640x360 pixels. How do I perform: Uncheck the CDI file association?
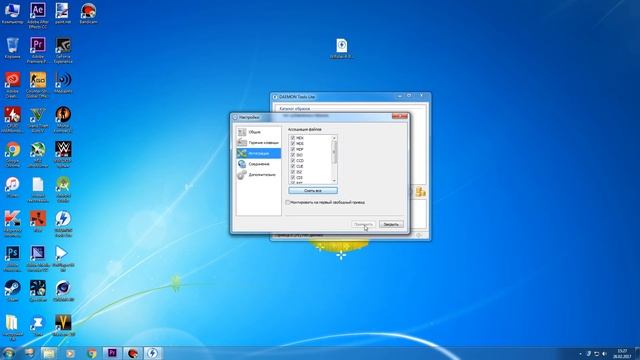tap(293, 178)
